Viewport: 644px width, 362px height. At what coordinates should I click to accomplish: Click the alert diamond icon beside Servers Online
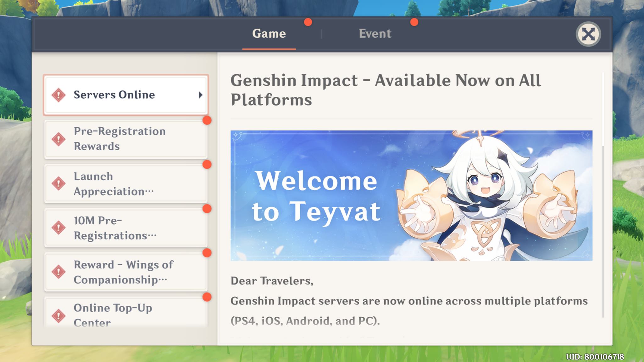58,95
